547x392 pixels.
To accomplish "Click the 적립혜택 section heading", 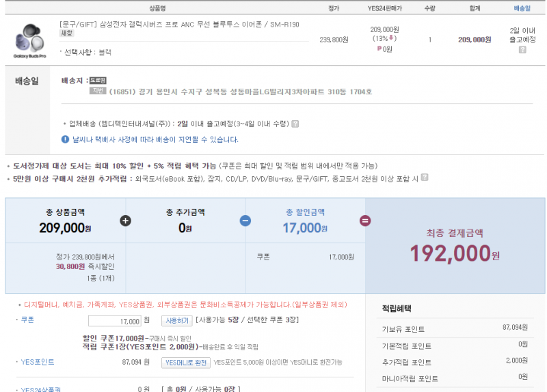I will click(397, 309).
